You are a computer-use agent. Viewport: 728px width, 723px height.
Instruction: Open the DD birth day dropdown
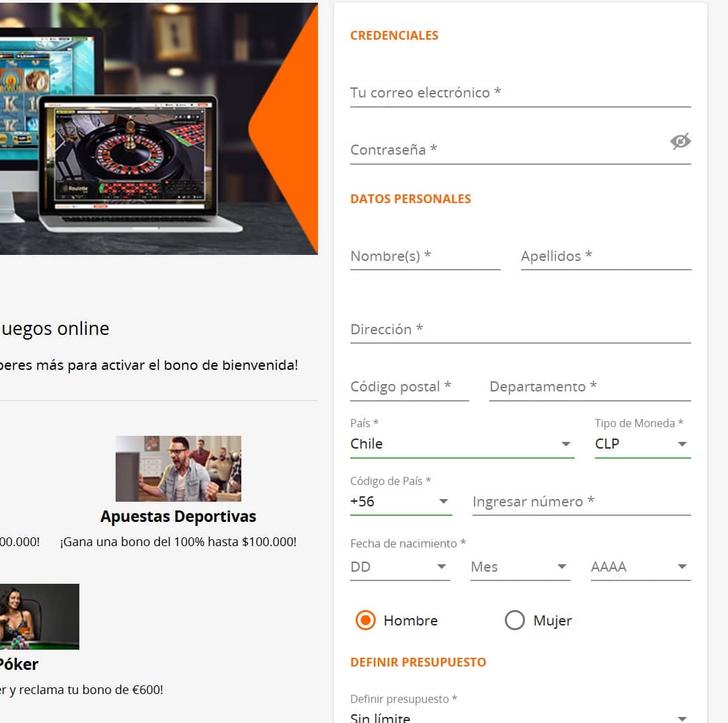pos(400,567)
